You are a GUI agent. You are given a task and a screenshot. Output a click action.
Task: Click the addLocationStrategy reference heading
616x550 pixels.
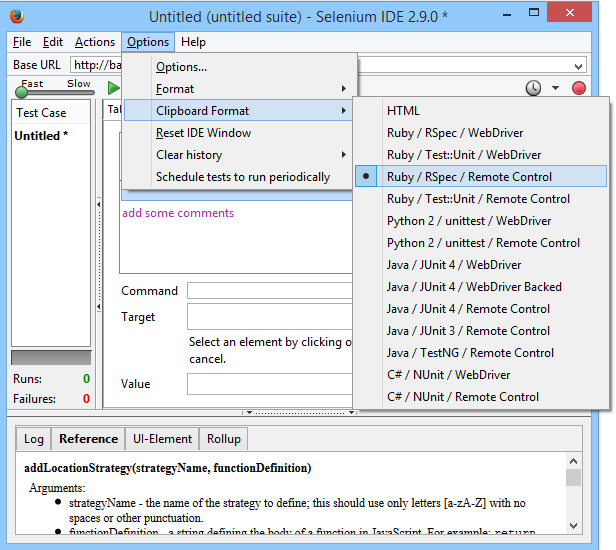(168, 468)
